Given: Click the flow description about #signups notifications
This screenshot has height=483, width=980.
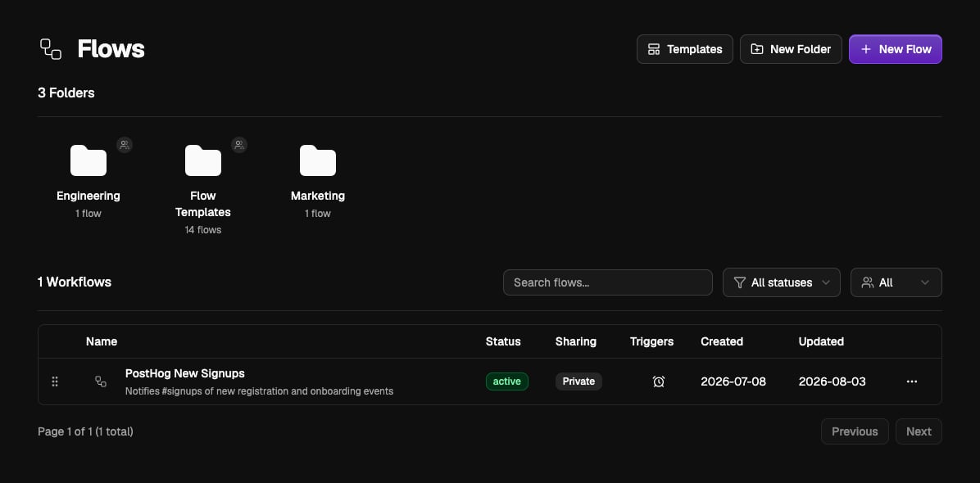Looking at the screenshot, I should click(x=260, y=391).
